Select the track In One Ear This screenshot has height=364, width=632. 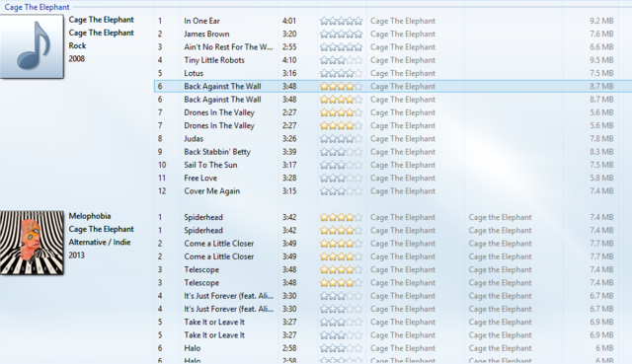click(x=201, y=21)
